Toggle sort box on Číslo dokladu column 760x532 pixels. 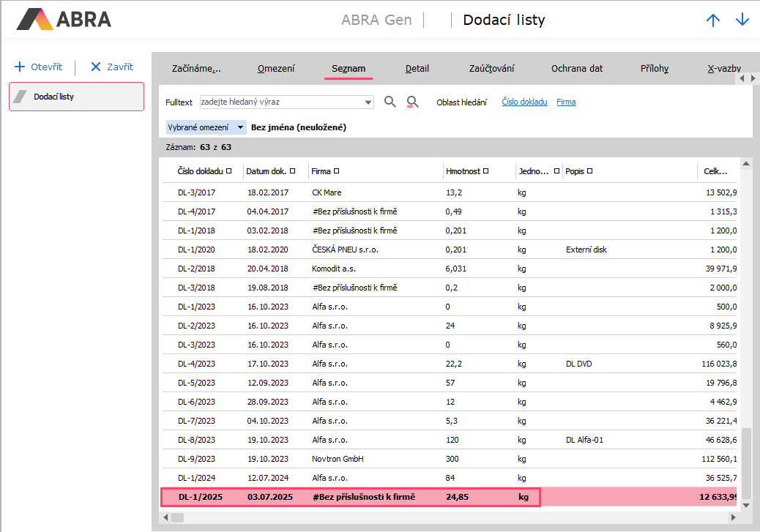(x=228, y=171)
